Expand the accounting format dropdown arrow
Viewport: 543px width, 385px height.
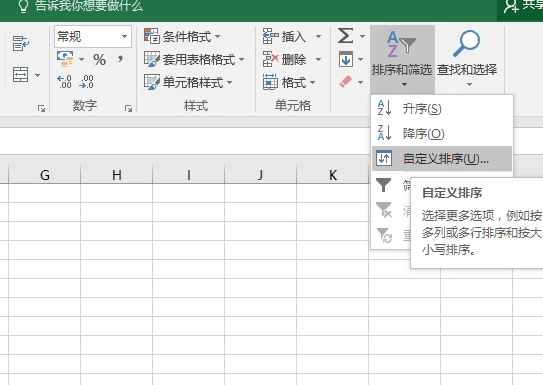[x=81, y=60]
